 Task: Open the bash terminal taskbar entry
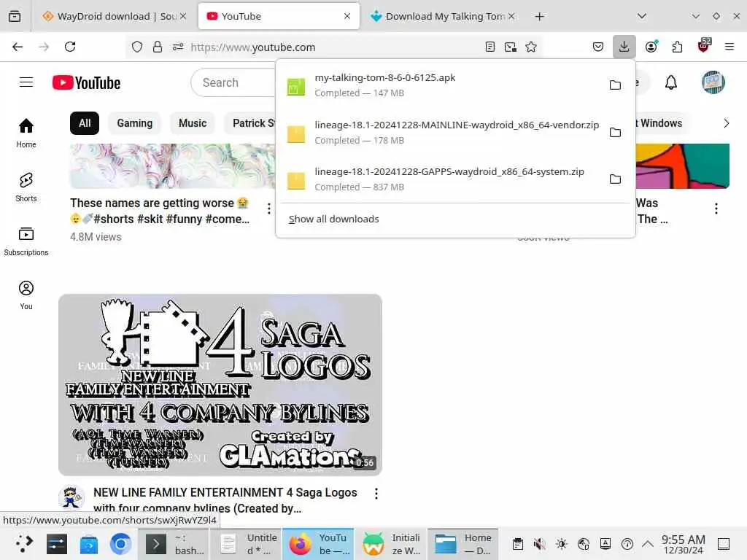(x=175, y=544)
